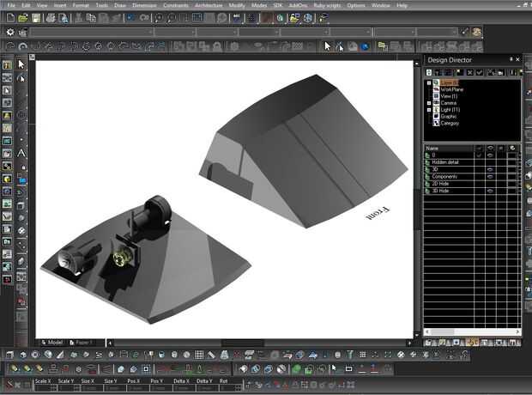Click the Copy icon in top toolbar
Image resolution: width=532 pixels, height=395 pixels.
tap(91, 18)
